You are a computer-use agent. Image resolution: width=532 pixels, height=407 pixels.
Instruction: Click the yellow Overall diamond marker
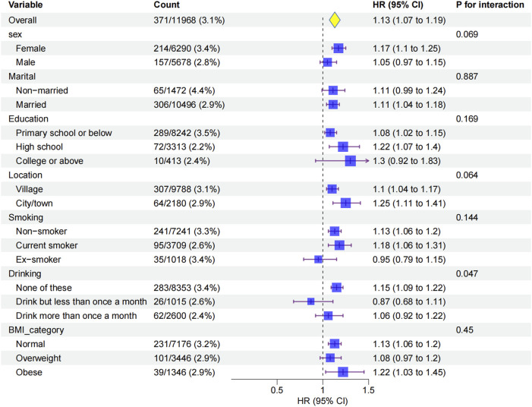[335, 20]
